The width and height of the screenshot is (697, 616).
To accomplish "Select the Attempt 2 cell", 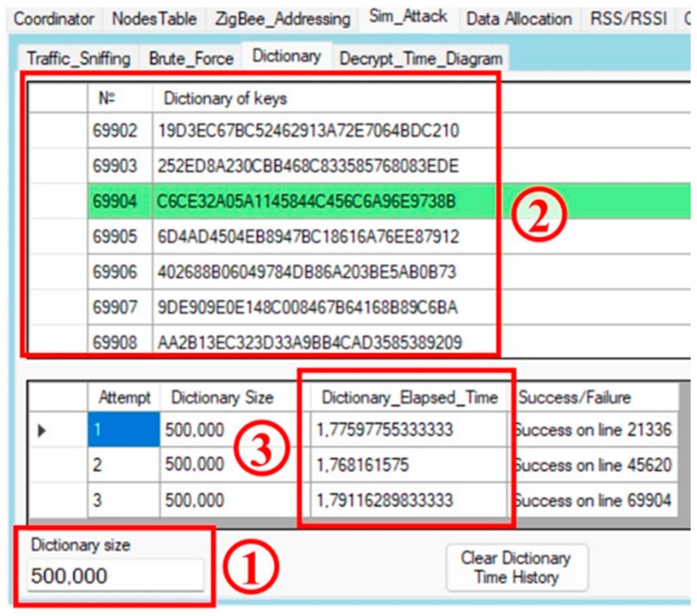I will pos(124,465).
